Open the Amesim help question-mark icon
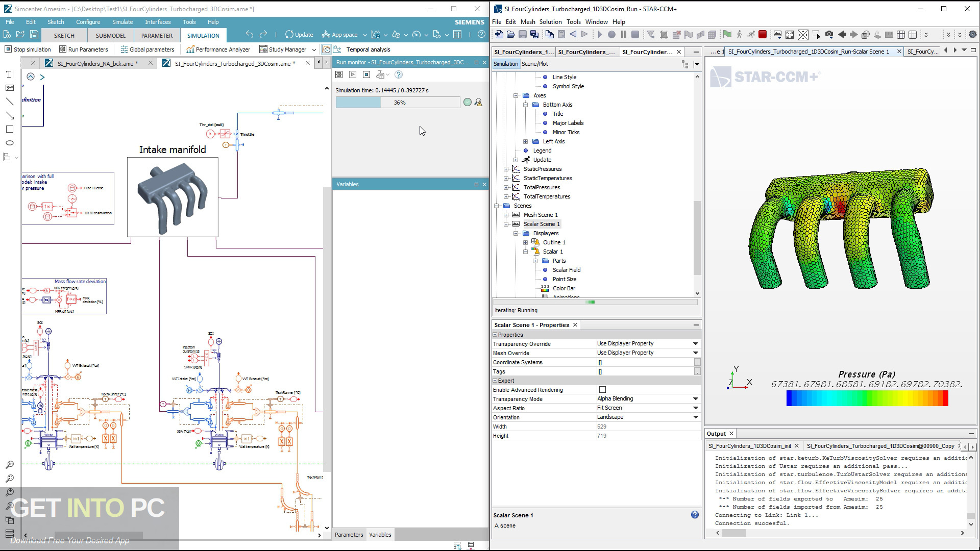Screen dimensions: 980x551 pos(481,35)
